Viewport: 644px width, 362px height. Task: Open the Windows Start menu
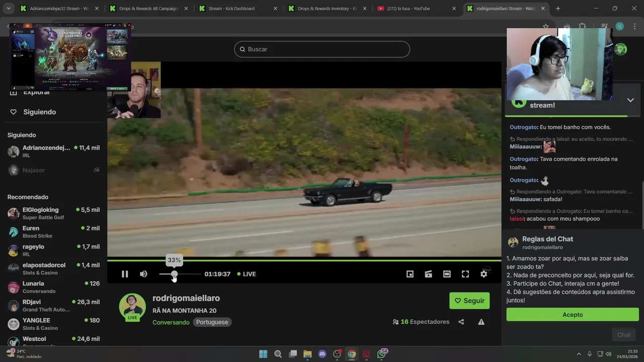click(263, 354)
